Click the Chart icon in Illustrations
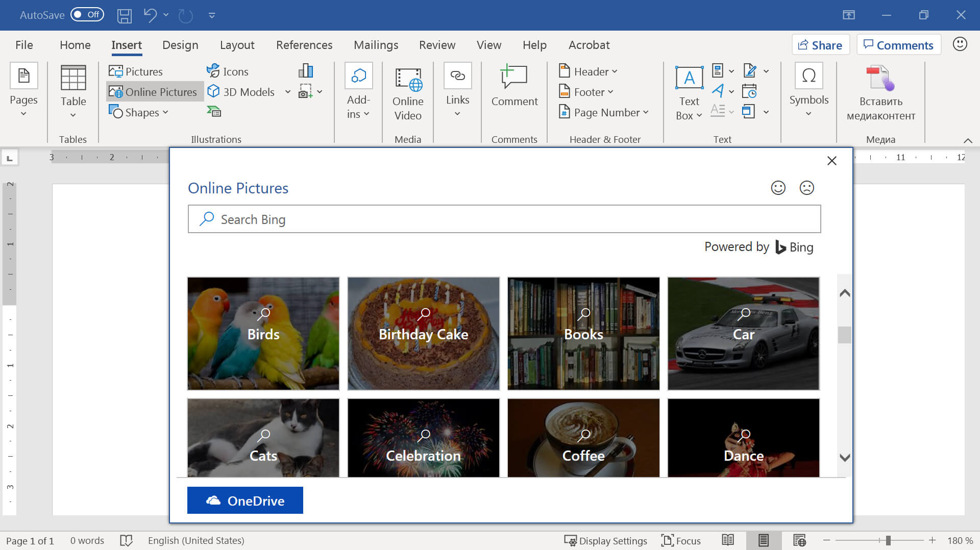The width and height of the screenshot is (980, 550). point(305,71)
